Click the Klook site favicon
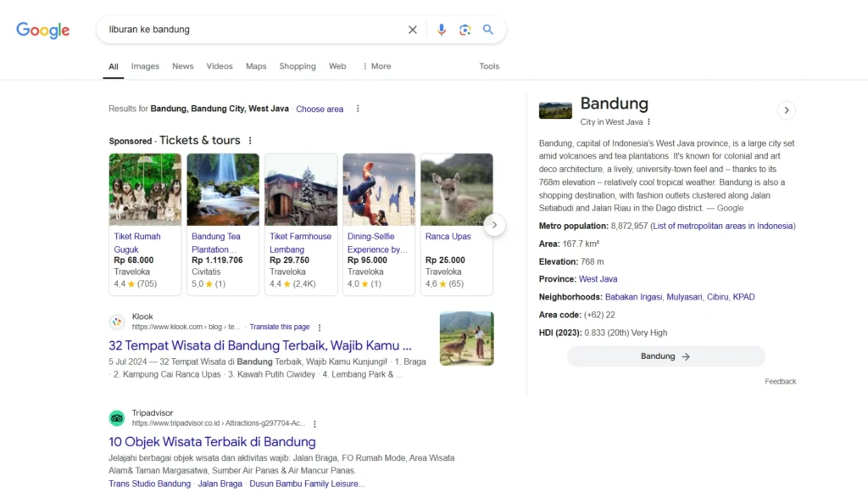Screen dimensions: 868x504 (117, 322)
